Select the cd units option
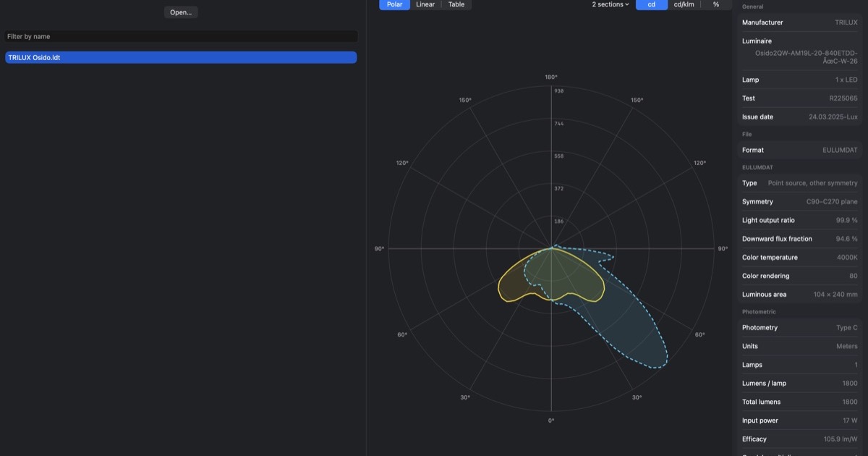Image resolution: width=868 pixels, height=456 pixels. (652, 4)
